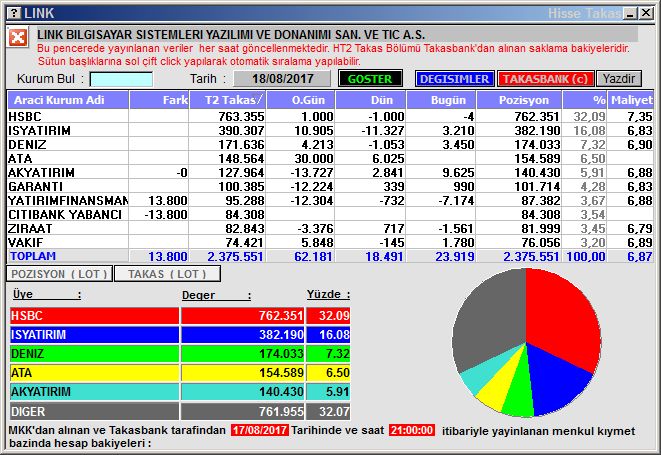Screen dimensions: 661x455
Task: Click the Fark value -13.800
Action: (x=166, y=214)
